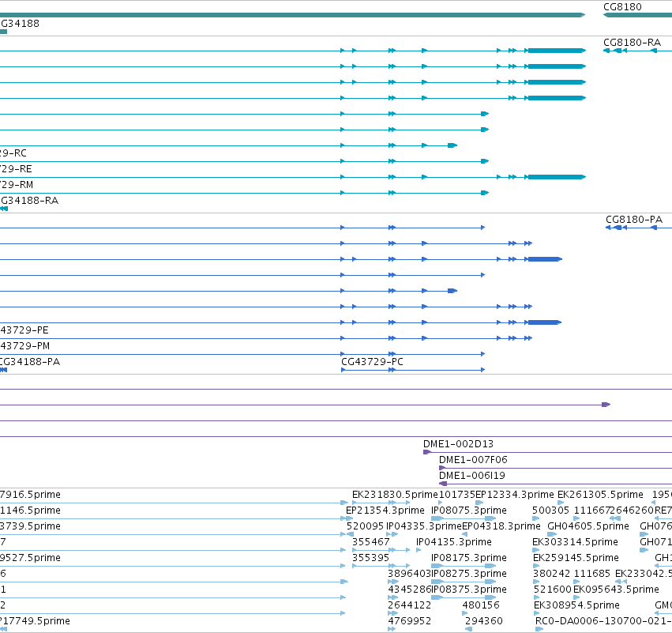Screen dimensions: 672x633
Task: Click the IP04135.3prime label
Action: [x=454, y=542]
